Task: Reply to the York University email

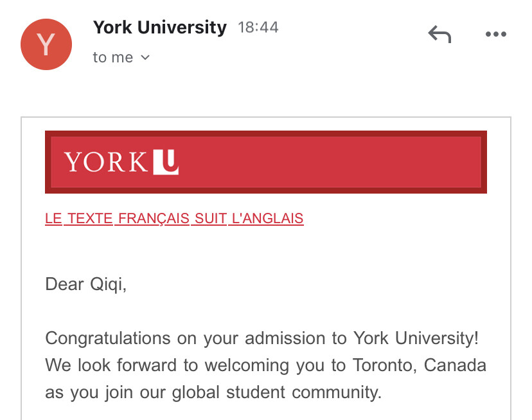Action: 439,34
